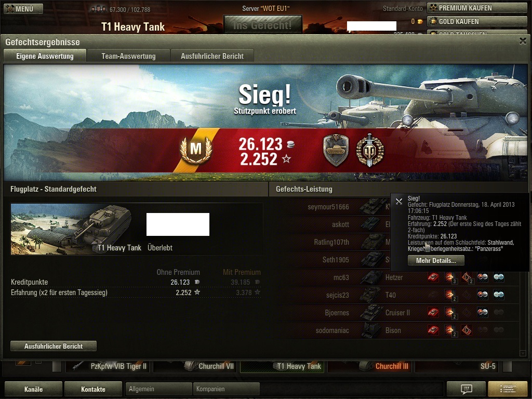532x399 pixels.
Task: Open the Allgemein chat channel tab
Action: tap(158, 389)
